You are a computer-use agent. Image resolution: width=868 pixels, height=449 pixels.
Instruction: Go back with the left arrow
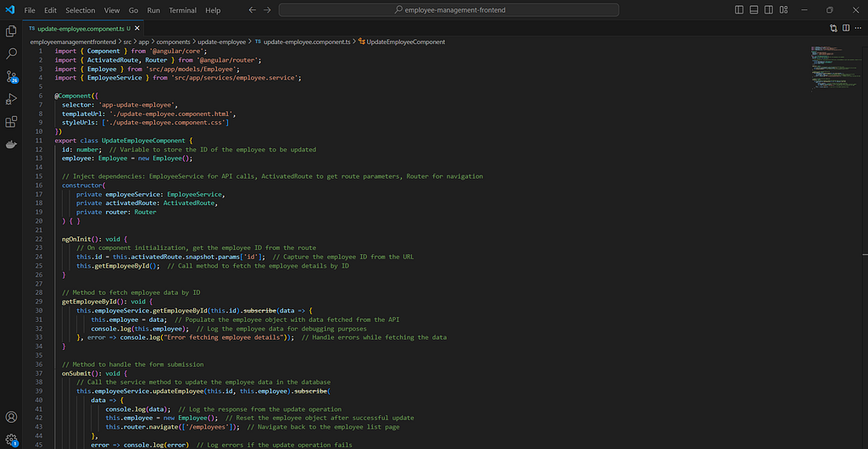[x=253, y=10]
